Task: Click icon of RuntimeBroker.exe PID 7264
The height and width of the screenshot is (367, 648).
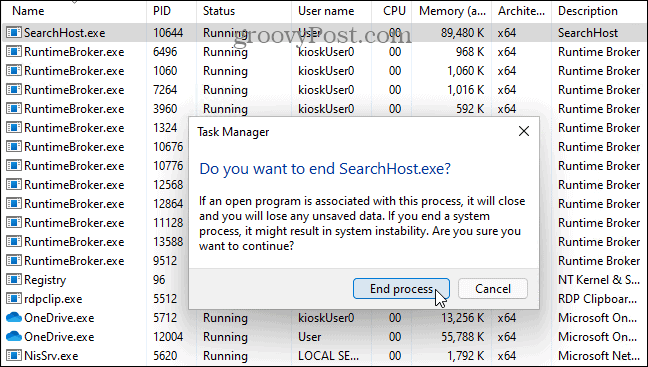Action: tap(14, 90)
